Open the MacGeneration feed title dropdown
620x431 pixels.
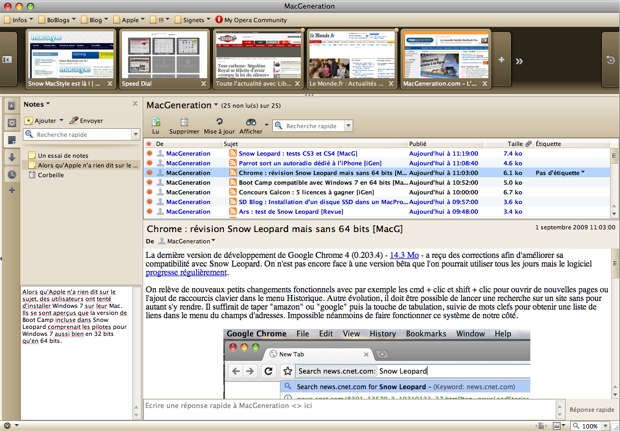(x=182, y=105)
